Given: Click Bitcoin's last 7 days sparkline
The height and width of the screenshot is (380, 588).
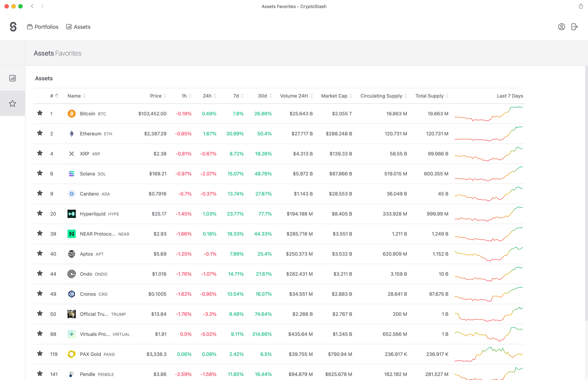Looking at the screenshot, I should [x=489, y=113].
